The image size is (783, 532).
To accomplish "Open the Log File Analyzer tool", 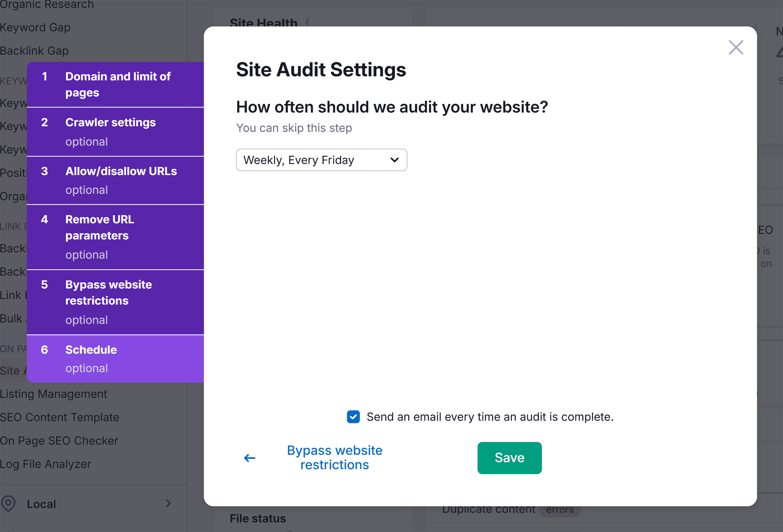I will click(x=46, y=464).
